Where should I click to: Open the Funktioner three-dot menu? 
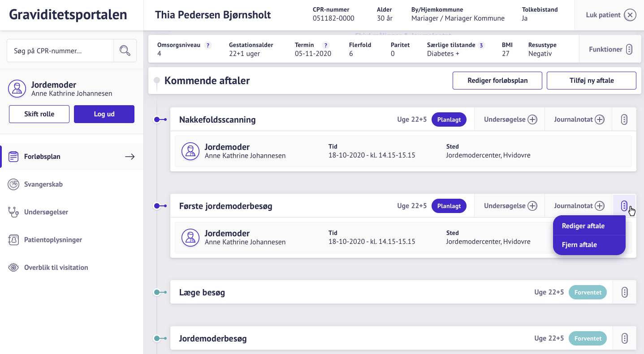(x=629, y=49)
